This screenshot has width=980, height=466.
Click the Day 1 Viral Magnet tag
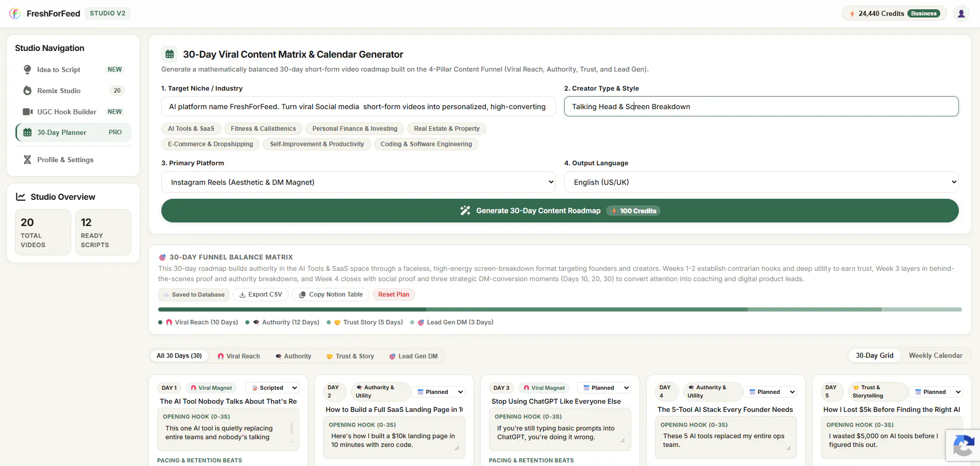click(211, 388)
